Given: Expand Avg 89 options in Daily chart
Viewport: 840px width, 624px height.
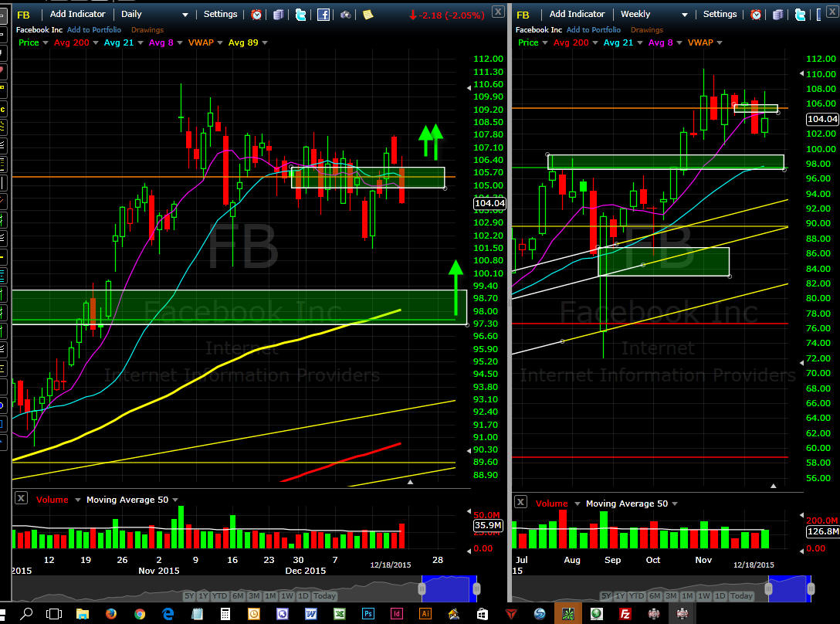Looking at the screenshot, I should pos(265,43).
